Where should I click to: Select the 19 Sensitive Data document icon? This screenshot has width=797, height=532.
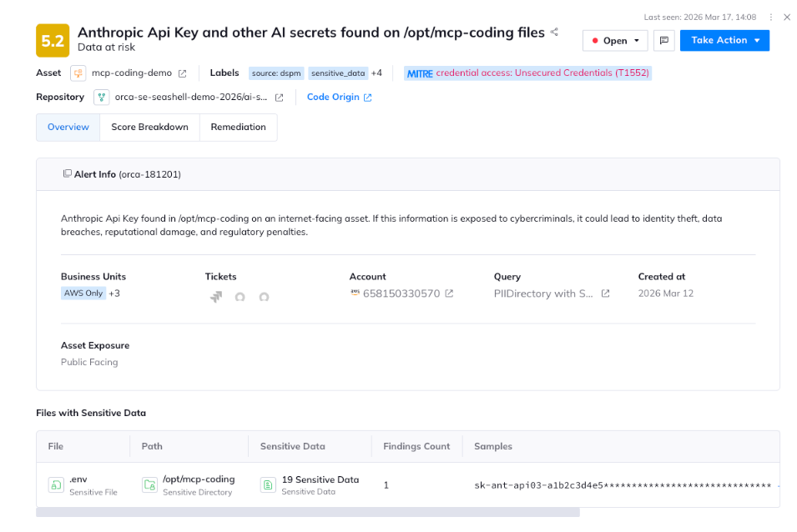tap(267, 484)
